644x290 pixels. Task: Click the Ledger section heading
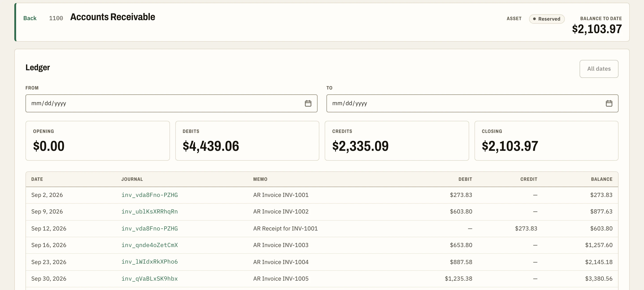(x=38, y=68)
